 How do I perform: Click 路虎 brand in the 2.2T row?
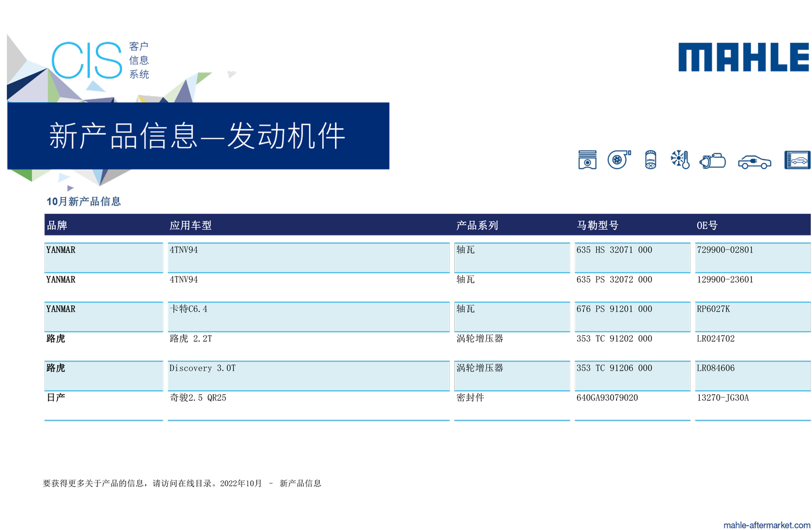click(56, 339)
